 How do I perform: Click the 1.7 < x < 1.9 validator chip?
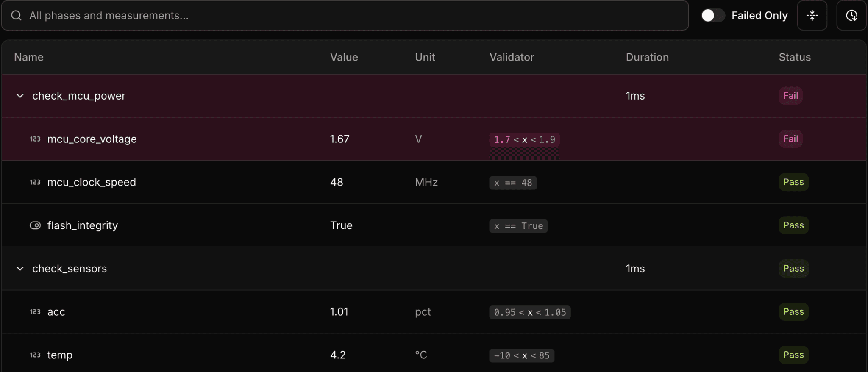pyautogui.click(x=524, y=140)
